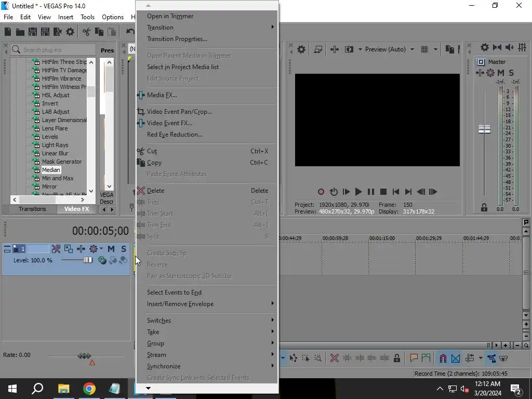
Task: Click the Master FX icon beside M
Action: click(x=480, y=73)
